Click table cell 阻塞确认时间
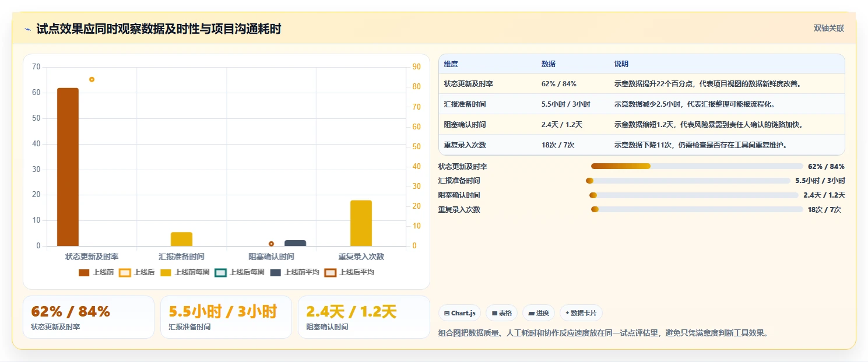This screenshot has height=362, width=868. (x=465, y=125)
